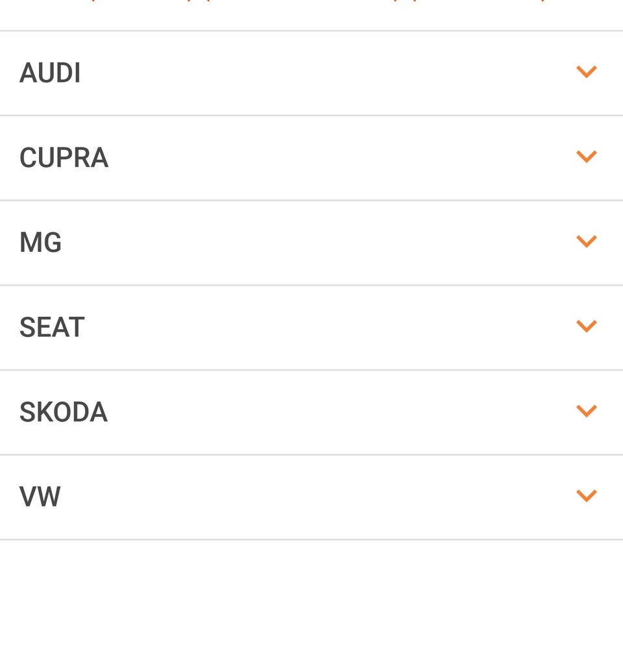The image size is (623, 672).
Task: Select the AUDI text label
Action: pos(50,73)
